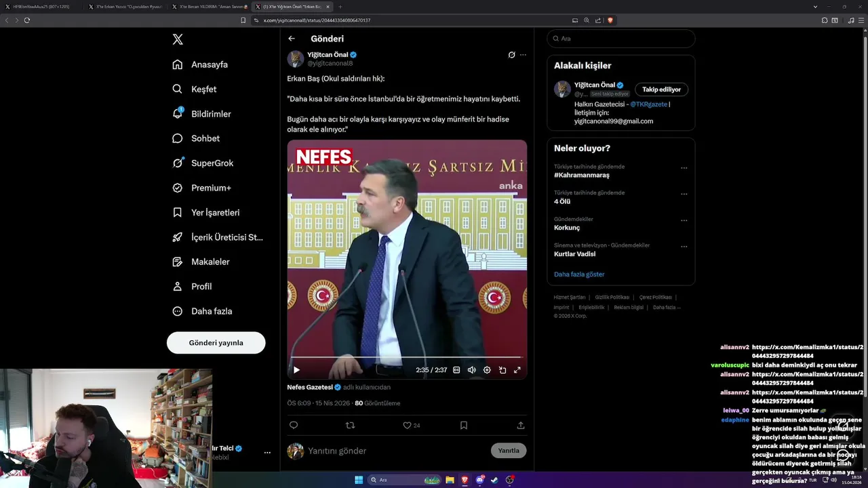Open Gizlilik Politikası footer link
Screen dimensions: 868x488
(x=612, y=298)
